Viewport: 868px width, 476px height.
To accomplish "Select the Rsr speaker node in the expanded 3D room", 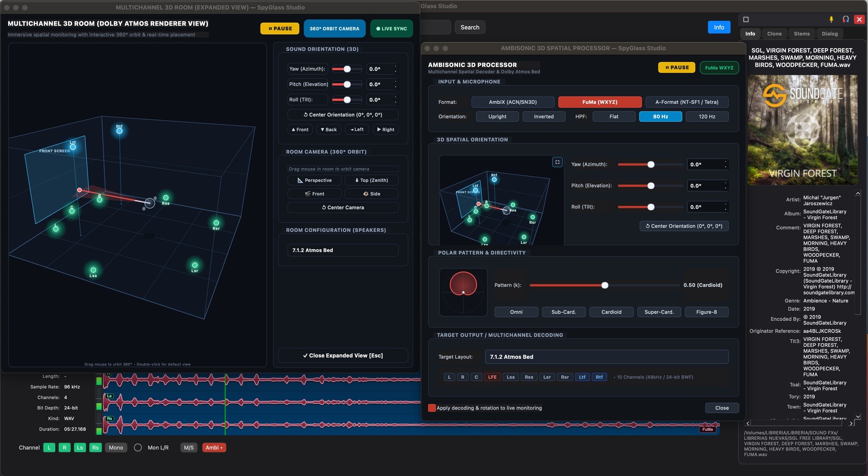I will coord(216,223).
